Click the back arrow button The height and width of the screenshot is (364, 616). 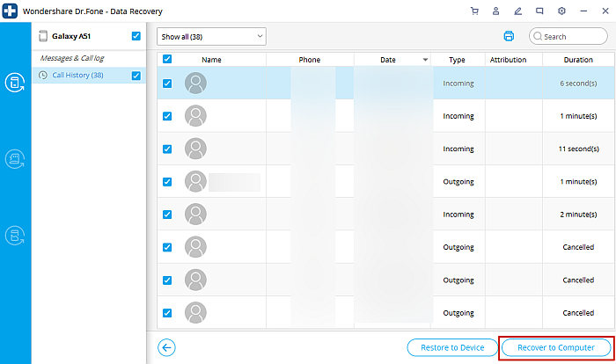(166, 347)
